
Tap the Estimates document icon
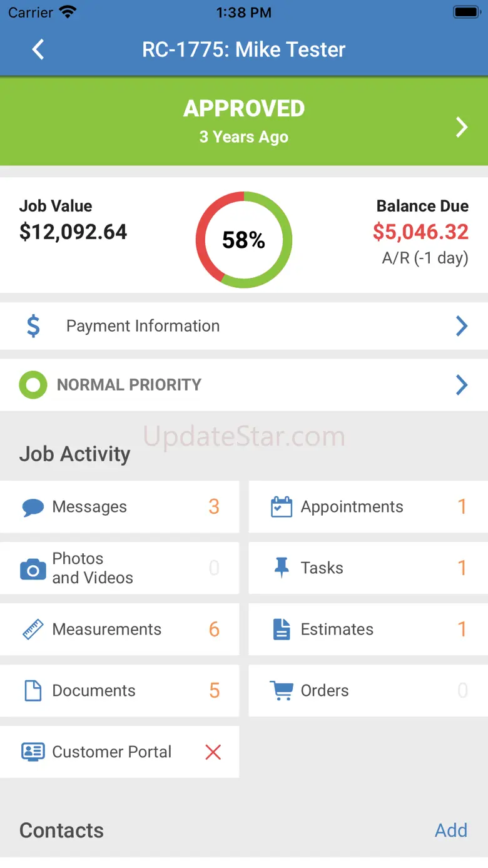[282, 630]
